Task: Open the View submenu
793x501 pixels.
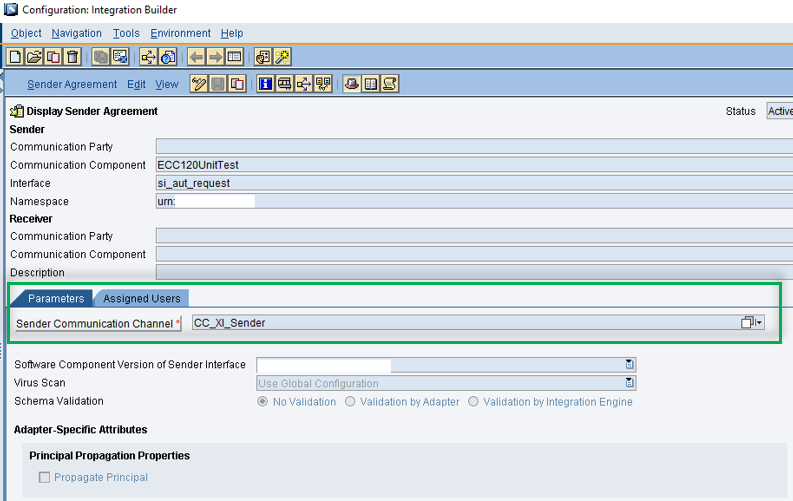Action: 167,84
